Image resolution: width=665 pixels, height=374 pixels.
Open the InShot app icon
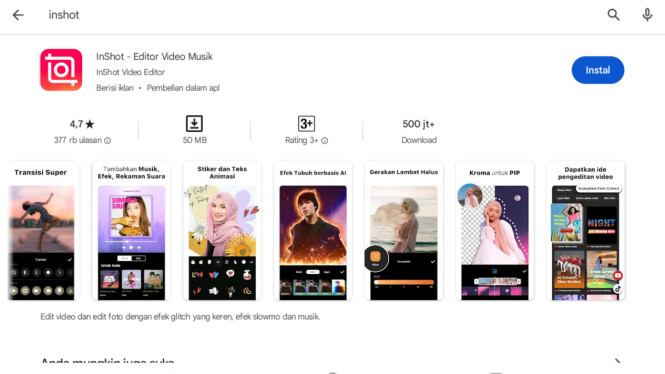click(61, 70)
